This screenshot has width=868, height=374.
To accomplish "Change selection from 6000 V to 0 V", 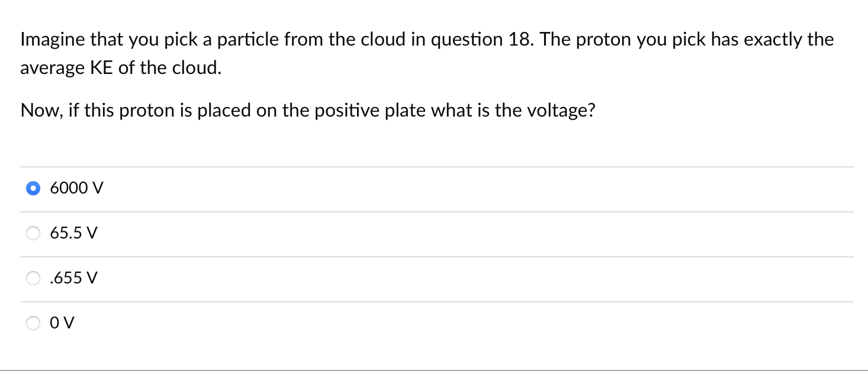I will pos(33,323).
